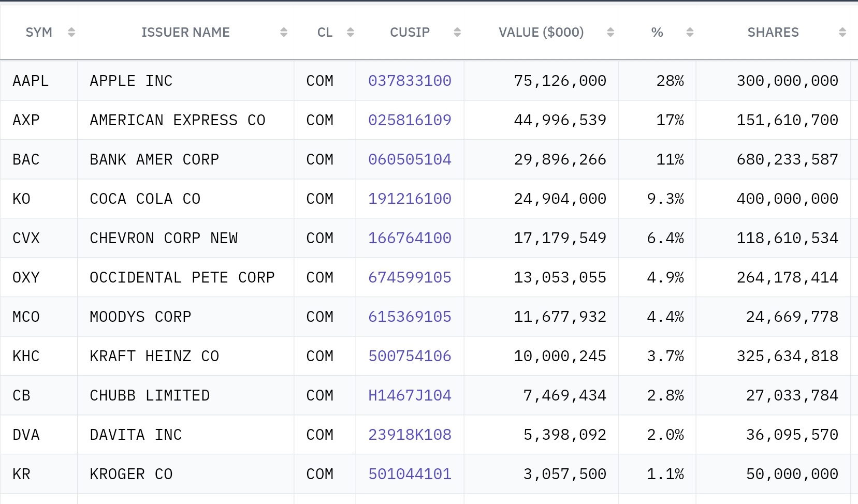Select the AAPL symbol cell

click(39, 81)
